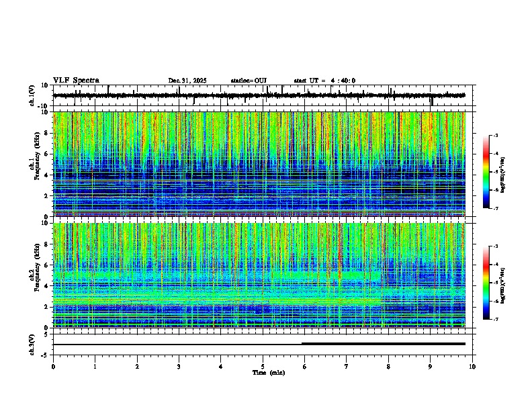Click the ch.2 spectrogram color scale bar

coord(486,283)
